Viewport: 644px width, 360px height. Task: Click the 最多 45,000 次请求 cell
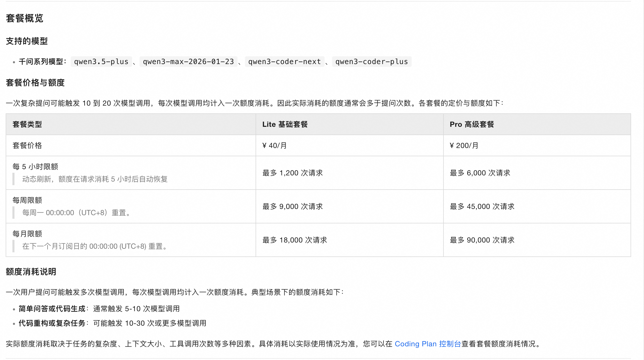pos(482,206)
